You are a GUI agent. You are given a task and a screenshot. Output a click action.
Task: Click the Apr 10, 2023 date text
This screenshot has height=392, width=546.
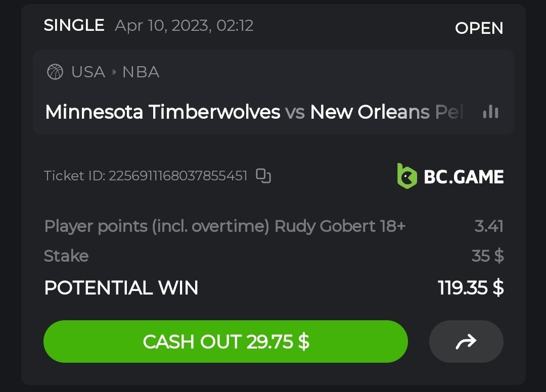[184, 25]
